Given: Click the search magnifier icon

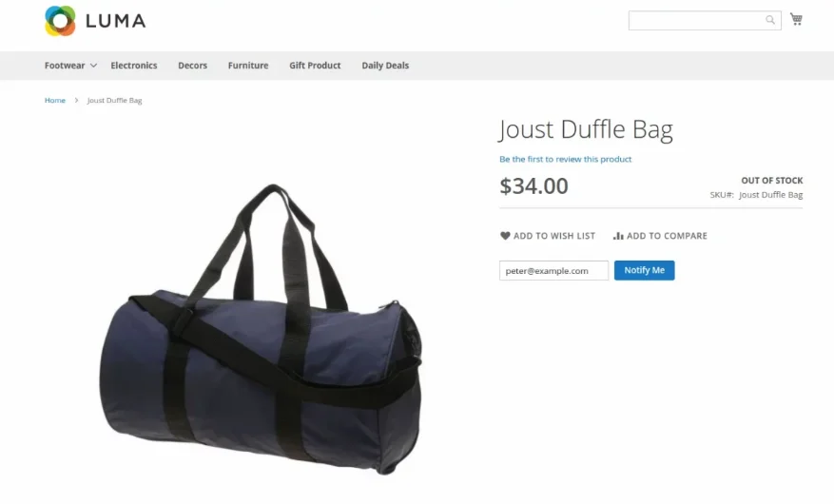Looking at the screenshot, I should (x=769, y=20).
